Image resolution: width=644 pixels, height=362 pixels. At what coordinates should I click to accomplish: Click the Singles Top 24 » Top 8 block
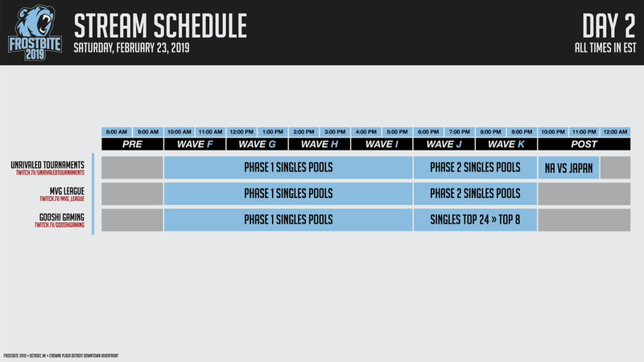[x=475, y=220]
